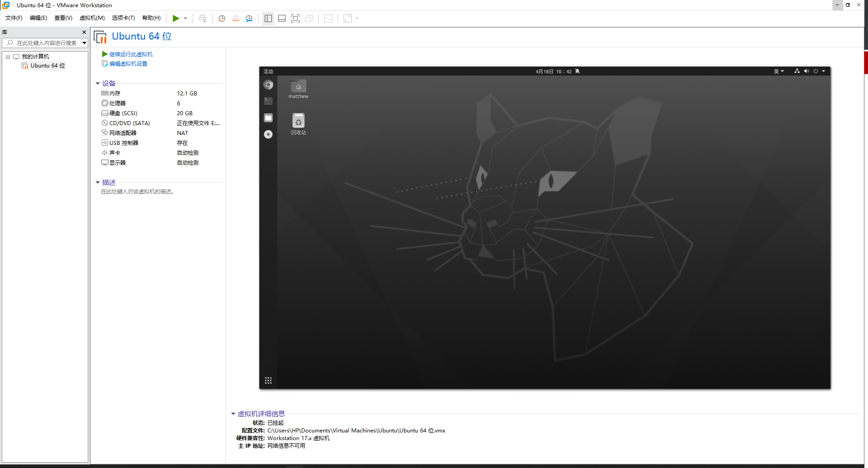
Task: Open the 编辑(E) menu
Action: [x=38, y=18]
